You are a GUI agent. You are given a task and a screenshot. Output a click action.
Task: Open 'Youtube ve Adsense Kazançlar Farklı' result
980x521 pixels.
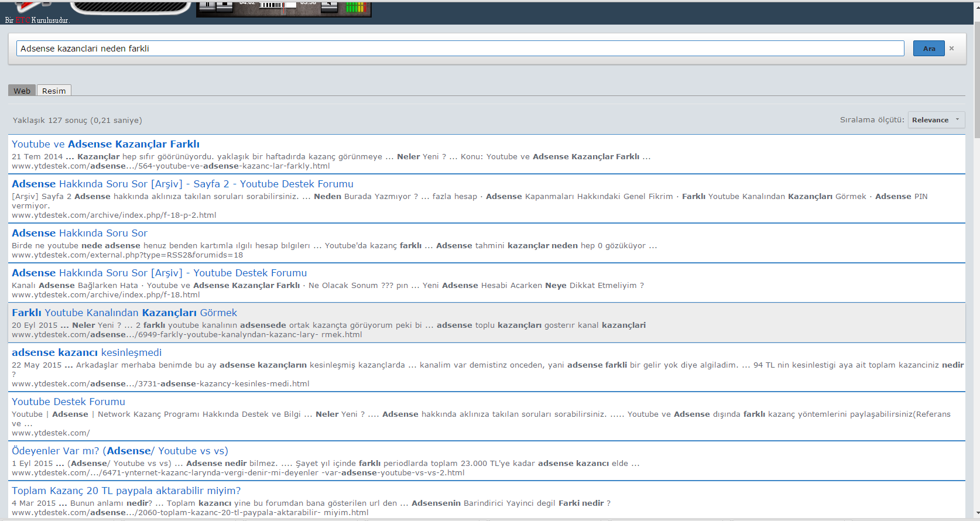coord(105,144)
